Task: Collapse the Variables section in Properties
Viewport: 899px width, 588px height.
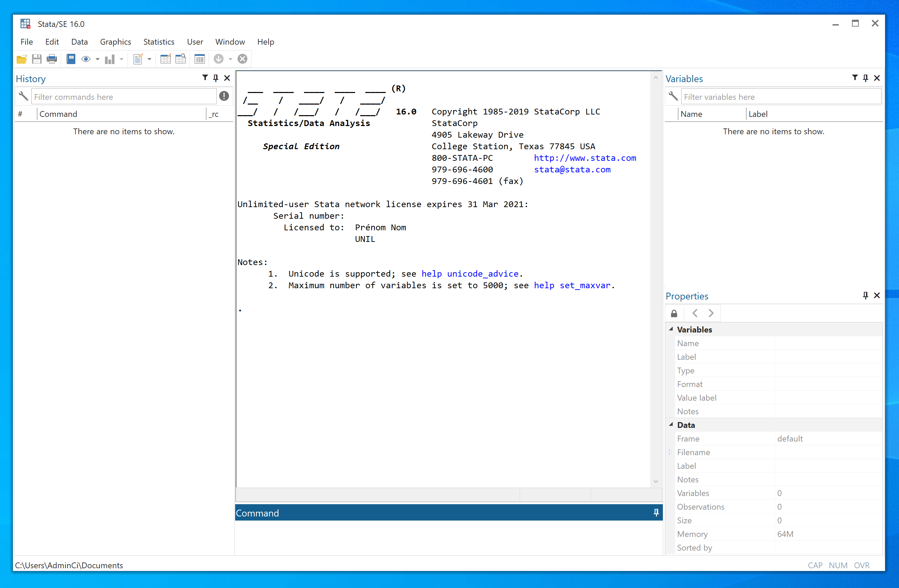Action: tap(671, 329)
